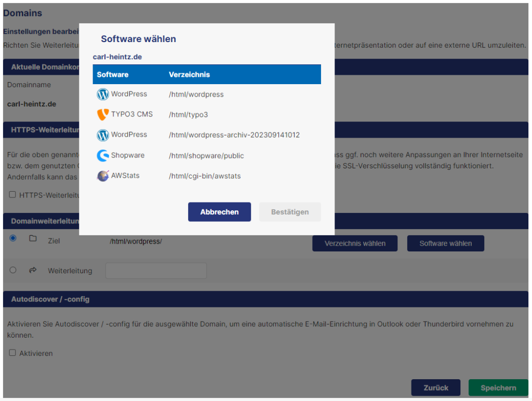Enable the HTTPS-Weiterleitung checkbox
Screen dimensions: 532x401
pos(12,194)
